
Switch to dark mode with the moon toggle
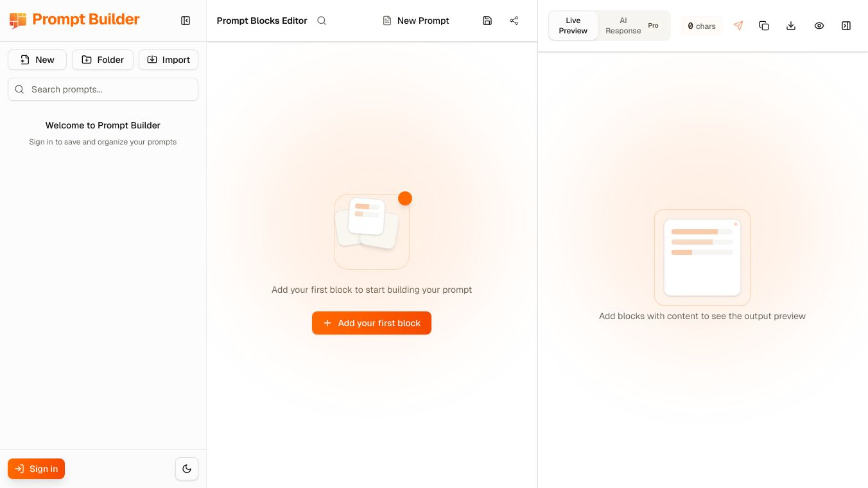(187, 469)
